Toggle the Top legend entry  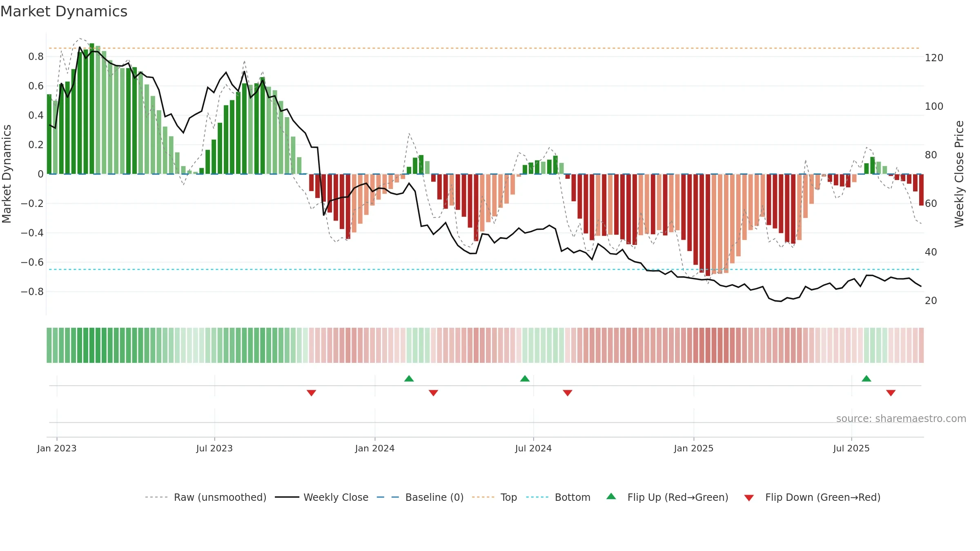tap(494, 497)
